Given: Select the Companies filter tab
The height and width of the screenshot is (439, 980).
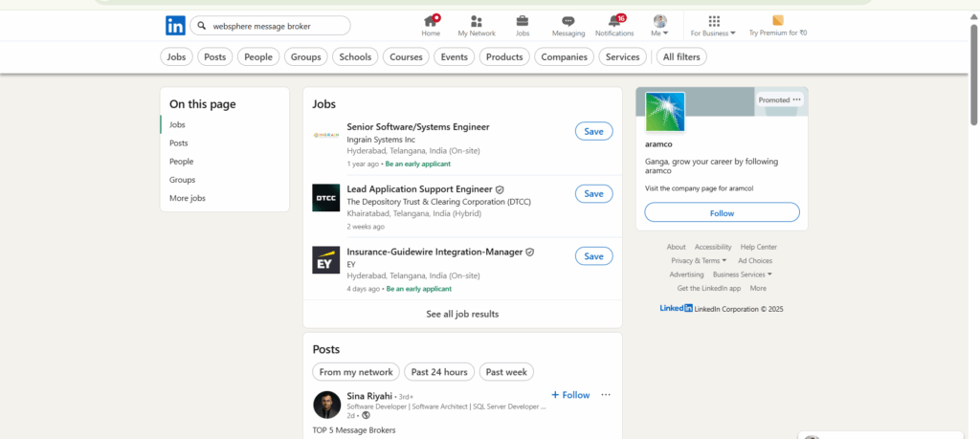Looking at the screenshot, I should click(x=564, y=57).
